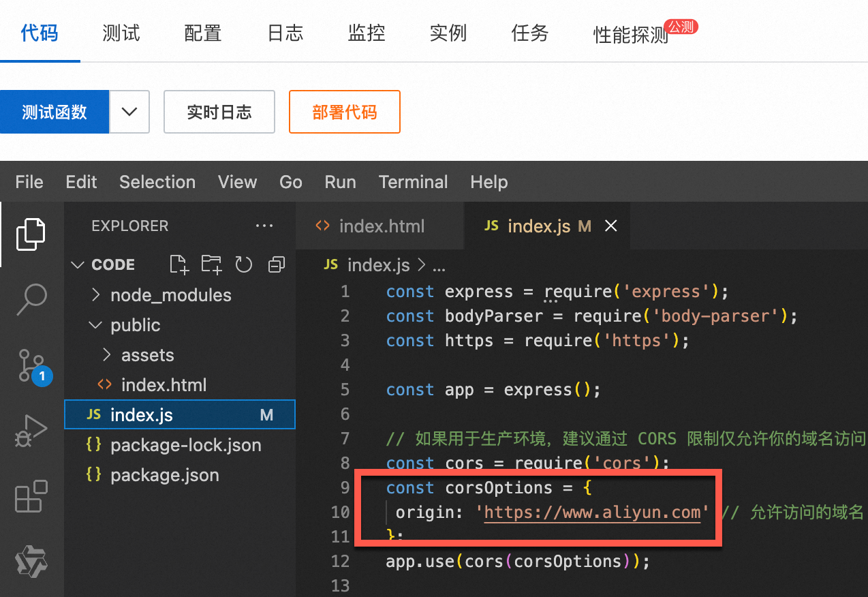Select the index.html editor tab
This screenshot has width=868, height=597.
pos(380,226)
